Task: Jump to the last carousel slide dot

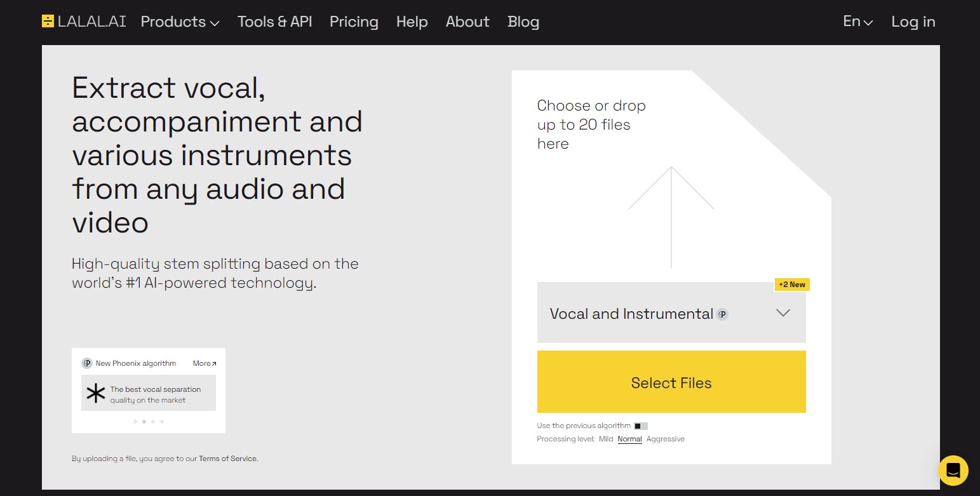Action: [162, 422]
